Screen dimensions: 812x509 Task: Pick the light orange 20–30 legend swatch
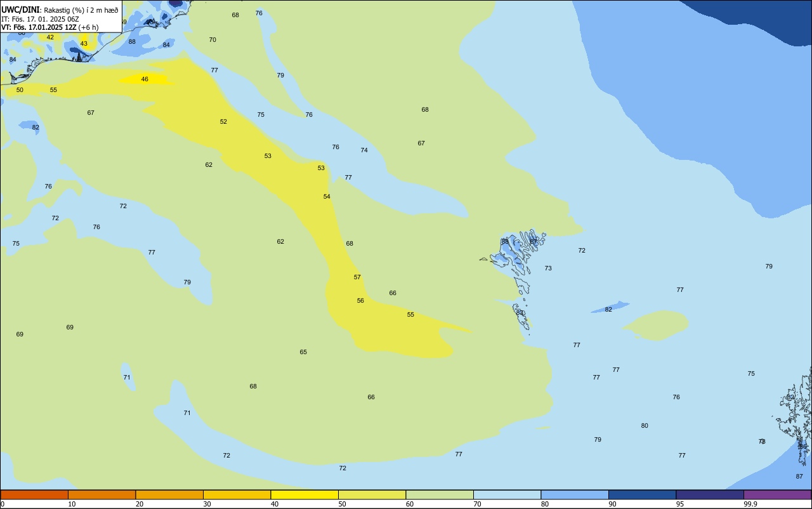pyautogui.click(x=169, y=494)
